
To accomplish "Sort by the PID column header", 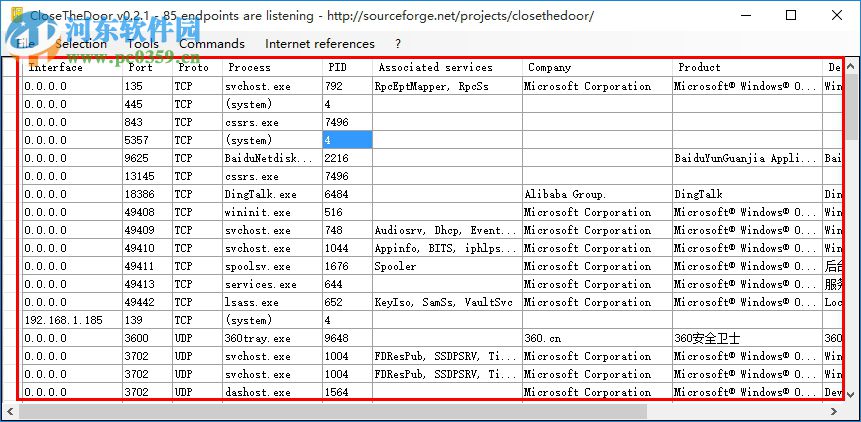I will point(347,67).
